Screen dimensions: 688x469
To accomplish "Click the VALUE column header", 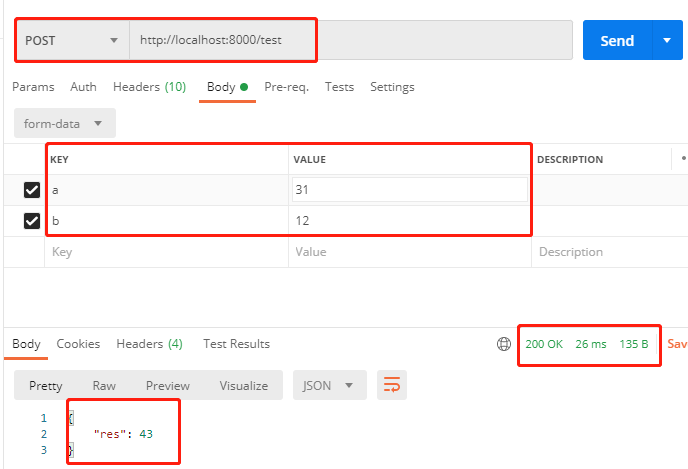I will pyautogui.click(x=309, y=159).
